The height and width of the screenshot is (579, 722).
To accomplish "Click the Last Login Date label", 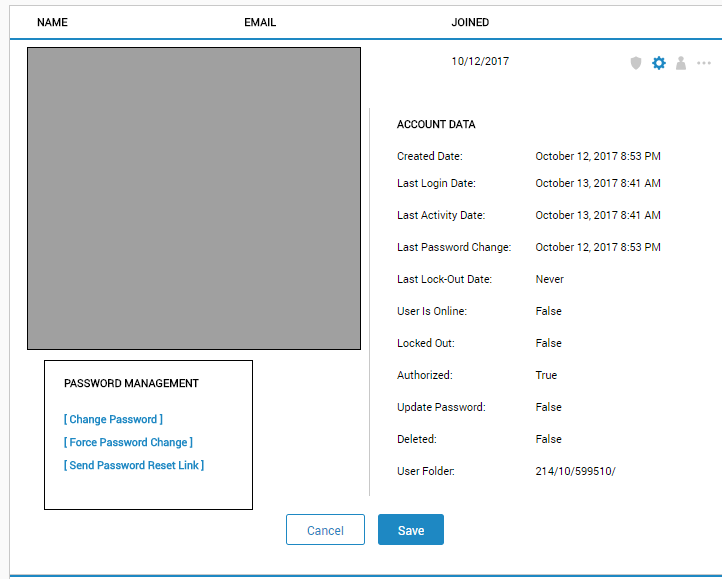I will [x=436, y=183].
